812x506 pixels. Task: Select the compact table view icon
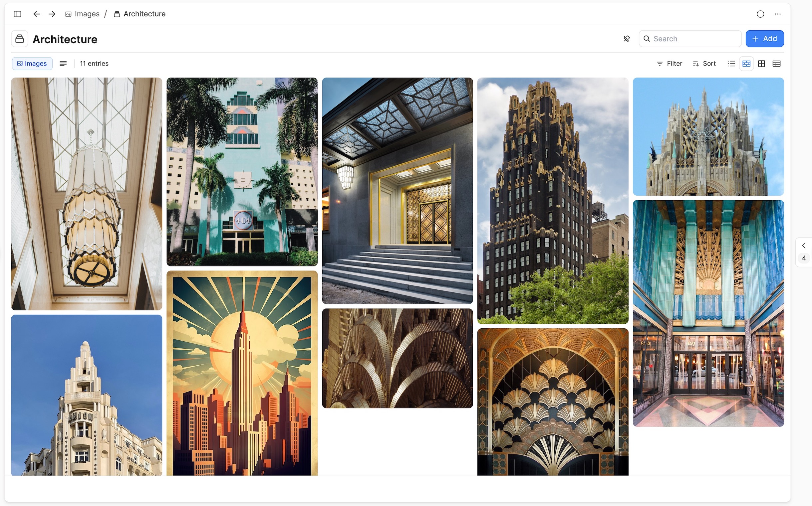point(777,64)
